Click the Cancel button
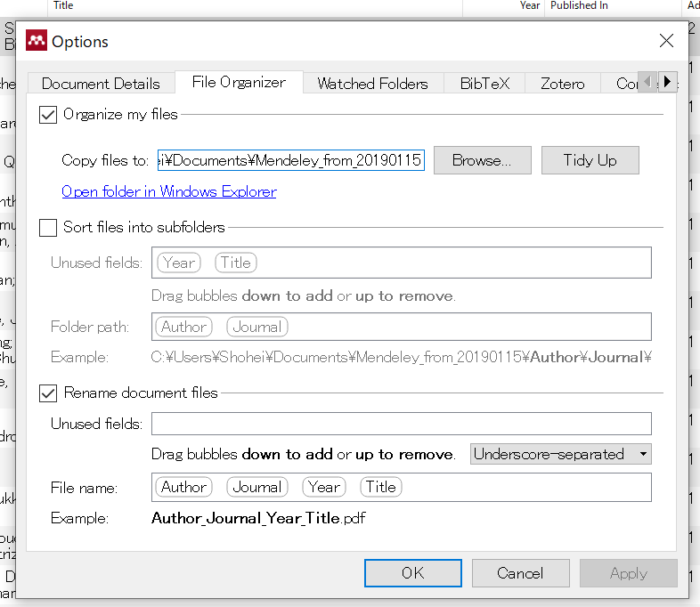700x607 pixels. click(x=520, y=573)
